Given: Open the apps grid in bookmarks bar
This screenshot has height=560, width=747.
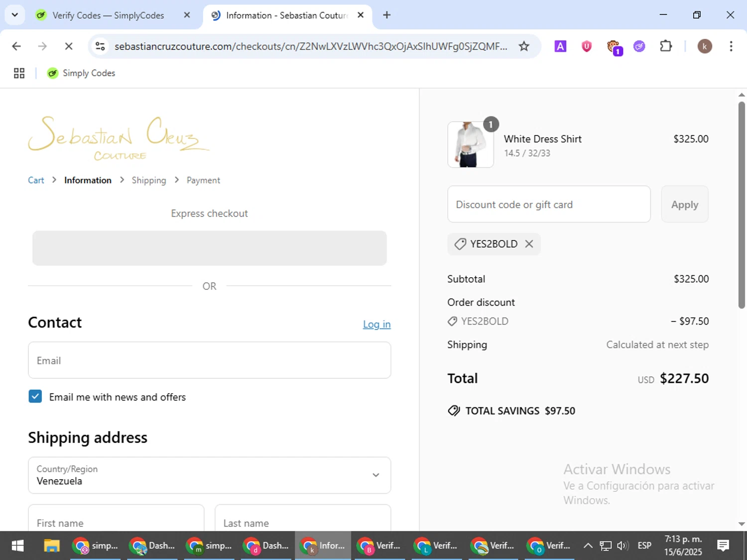Looking at the screenshot, I should click(x=19, y=73).
